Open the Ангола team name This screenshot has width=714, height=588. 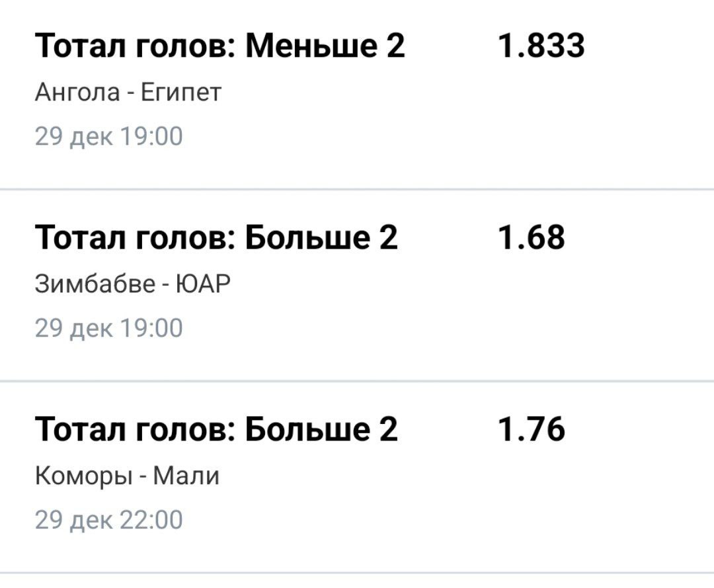[77, 93]
